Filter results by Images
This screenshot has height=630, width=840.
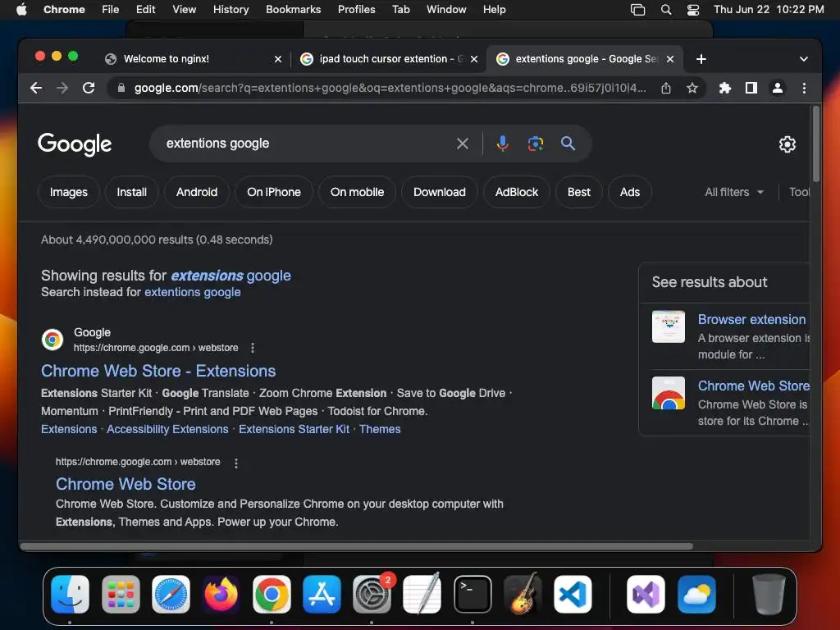tap(69, 192)
